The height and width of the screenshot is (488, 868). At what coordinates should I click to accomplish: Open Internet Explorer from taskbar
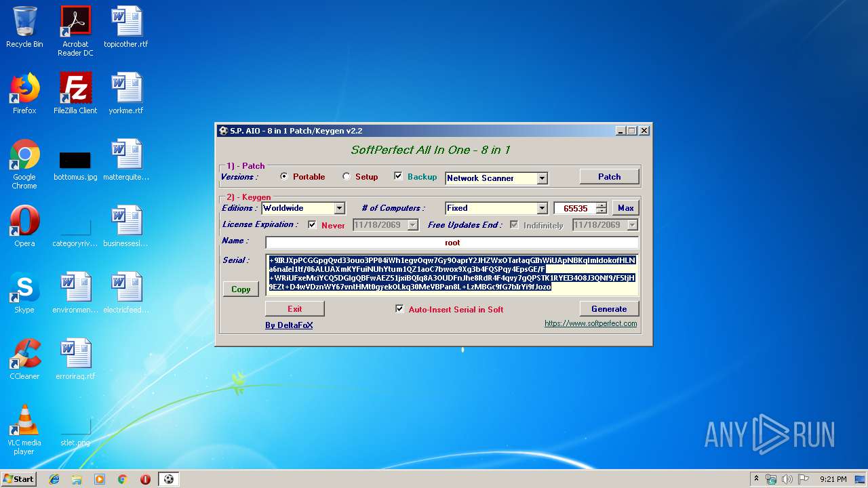[x=54, y=479]
